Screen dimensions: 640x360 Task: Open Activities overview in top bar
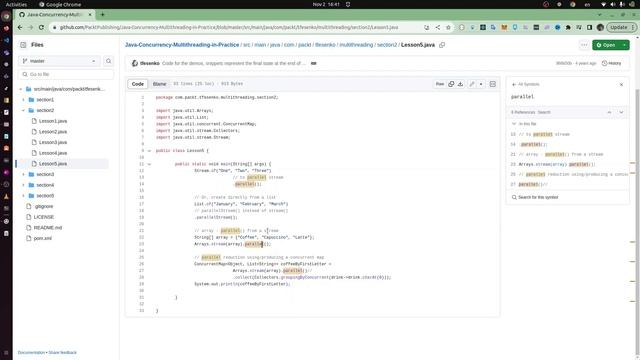(x=16, y=4)
